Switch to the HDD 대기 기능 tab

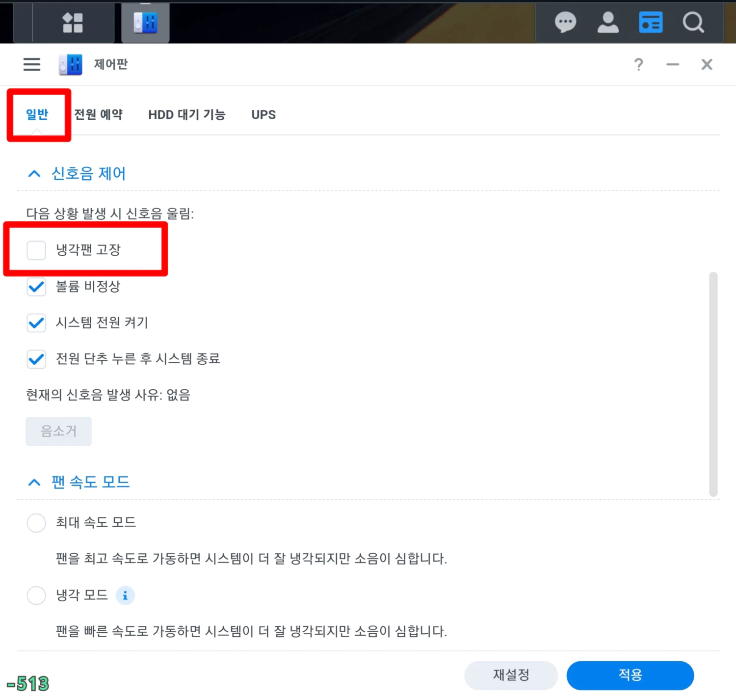pyautogui.click(x=187, y=114)
